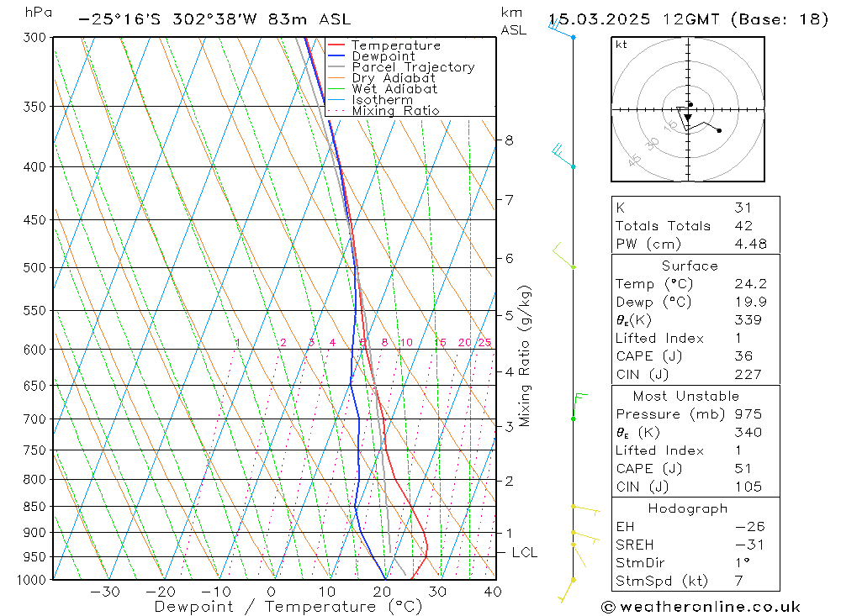Click the kt label in the hodograph
Viewport: 841px width, 616px height.
pyautogui.click(x=621, y=45)
